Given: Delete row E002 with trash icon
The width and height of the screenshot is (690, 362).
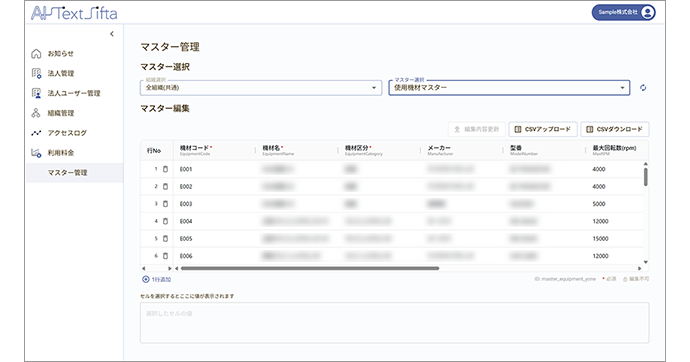Looking at the screenshot, I should 165,186.
